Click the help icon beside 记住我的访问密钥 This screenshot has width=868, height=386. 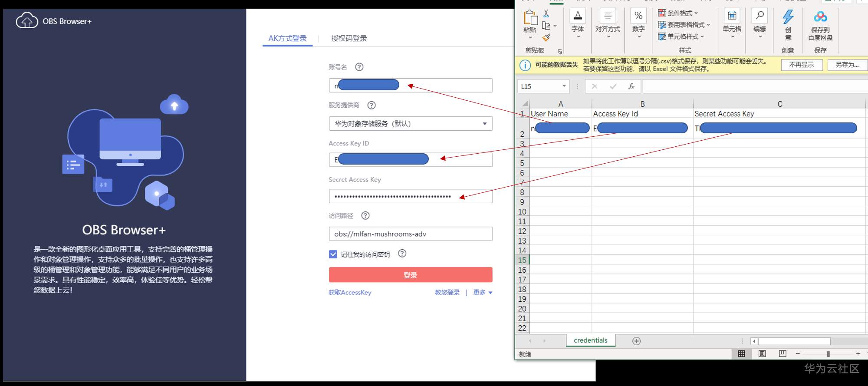[x=402, y=253]
